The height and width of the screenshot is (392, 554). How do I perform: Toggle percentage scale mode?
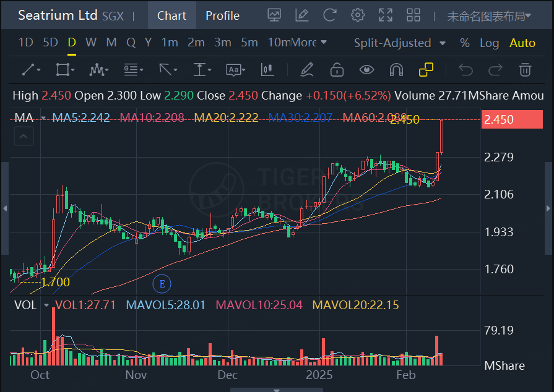coord(465,43)
